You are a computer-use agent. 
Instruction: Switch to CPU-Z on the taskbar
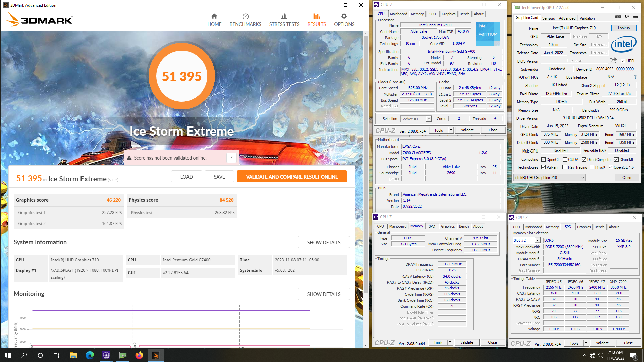(x=106, y=355)
